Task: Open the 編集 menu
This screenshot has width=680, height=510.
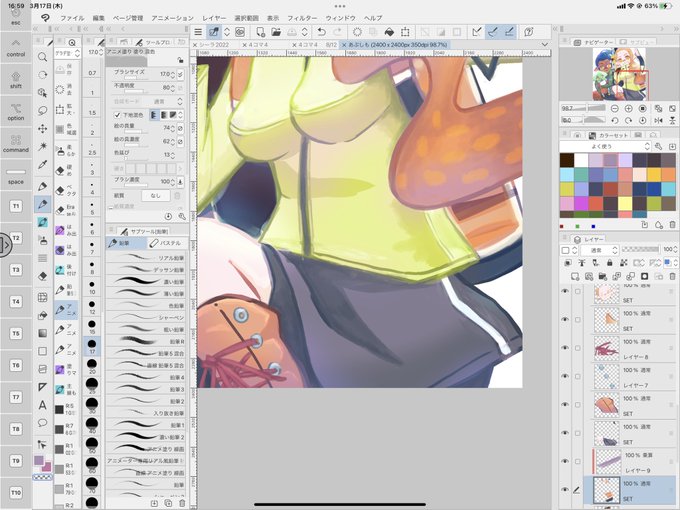Action: [98, 18]
